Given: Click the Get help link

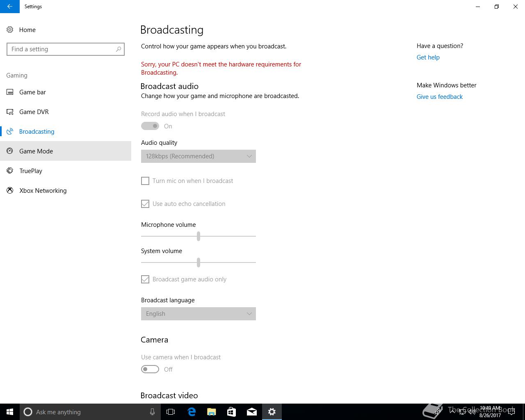Looking at the screenshot, I should click(428, 57).
